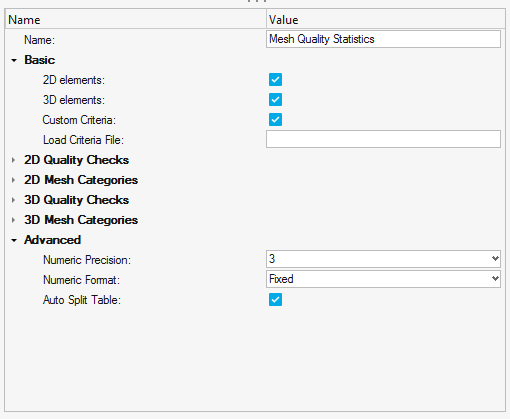Click the Name column header
The width and height of the screenshot is (510, 419).
[x=136, y=20]
